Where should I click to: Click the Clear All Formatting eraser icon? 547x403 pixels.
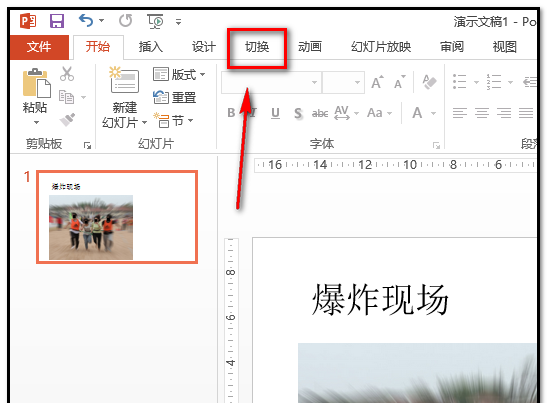429,82
